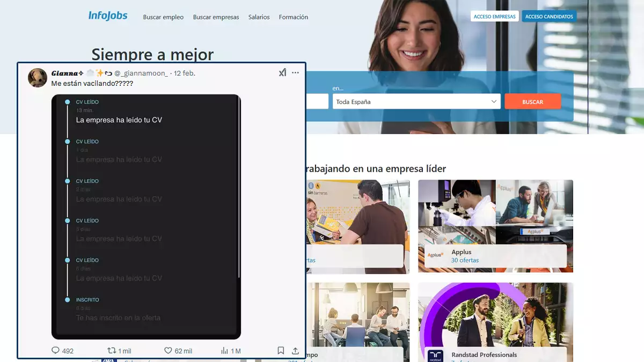The image size is (644, 362).
Task: Open the Buscar empleo menu item
Action: [x=163, y=17]
